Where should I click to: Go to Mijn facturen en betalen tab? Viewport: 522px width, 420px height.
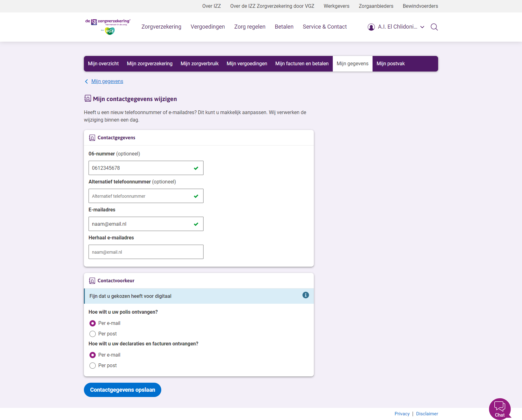click(302, 64)
